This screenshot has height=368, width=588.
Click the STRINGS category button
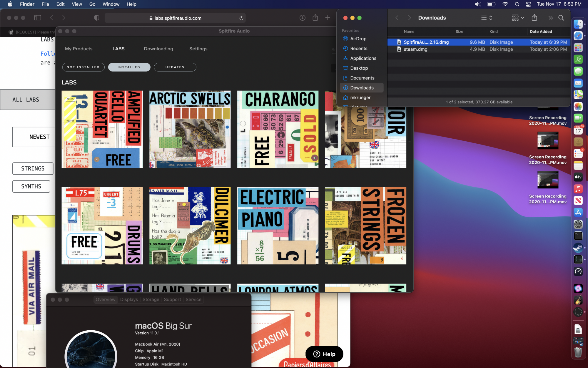(x=33, y=169)
